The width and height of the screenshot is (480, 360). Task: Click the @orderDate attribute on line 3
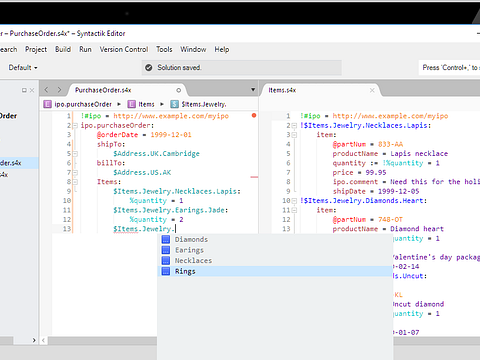pos(117,135)
